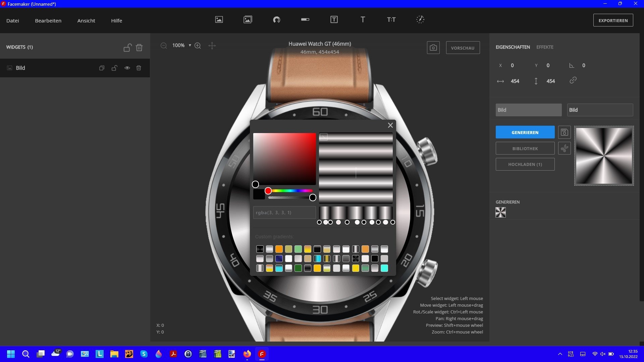
Task: Toggle lock on the Bild layer
Action: click(x=114, y=68)
